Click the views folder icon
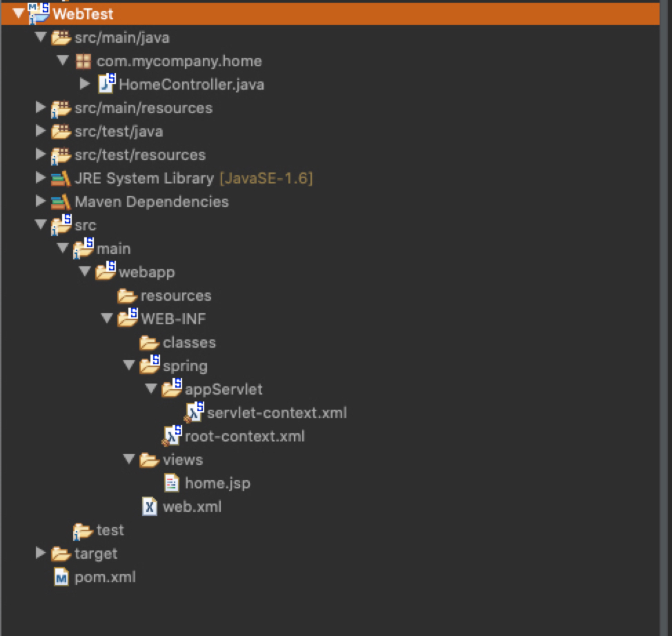Image resolution: width=672 pixels, height=636 pixels. point(150,460)
